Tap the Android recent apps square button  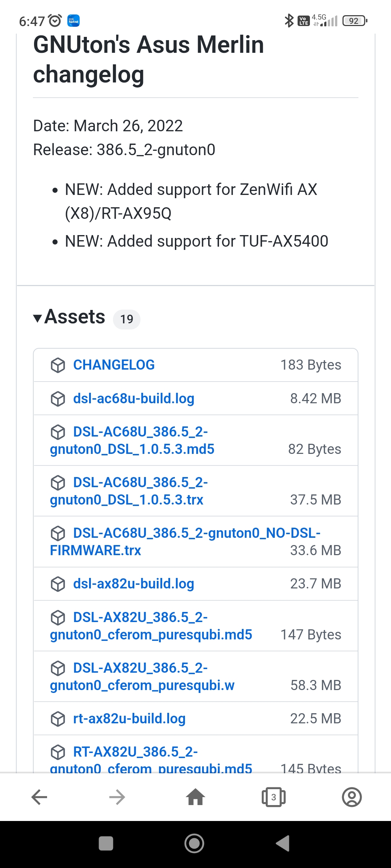(106, 843)
